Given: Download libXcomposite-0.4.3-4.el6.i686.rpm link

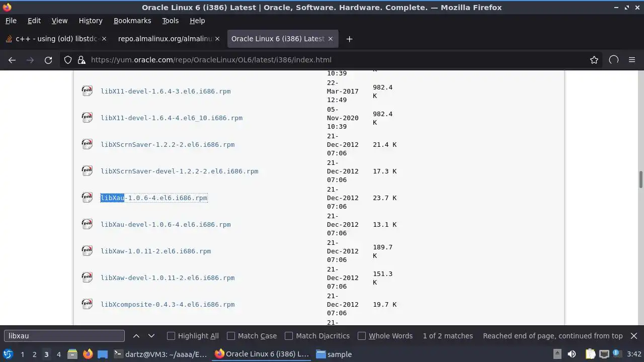Looking at the screenshot, I should 168,304.
